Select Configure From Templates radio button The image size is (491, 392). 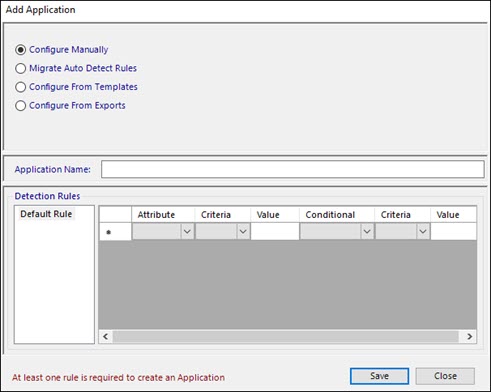(20, 87)
